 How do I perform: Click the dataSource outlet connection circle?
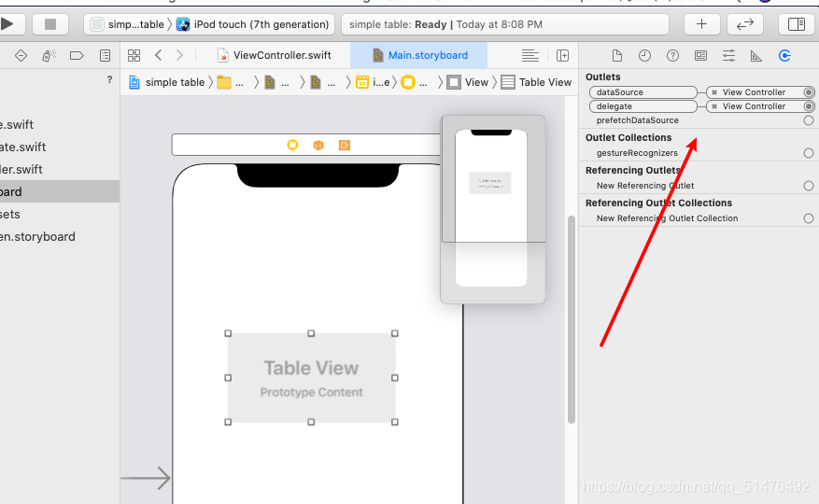pos(809,92)
